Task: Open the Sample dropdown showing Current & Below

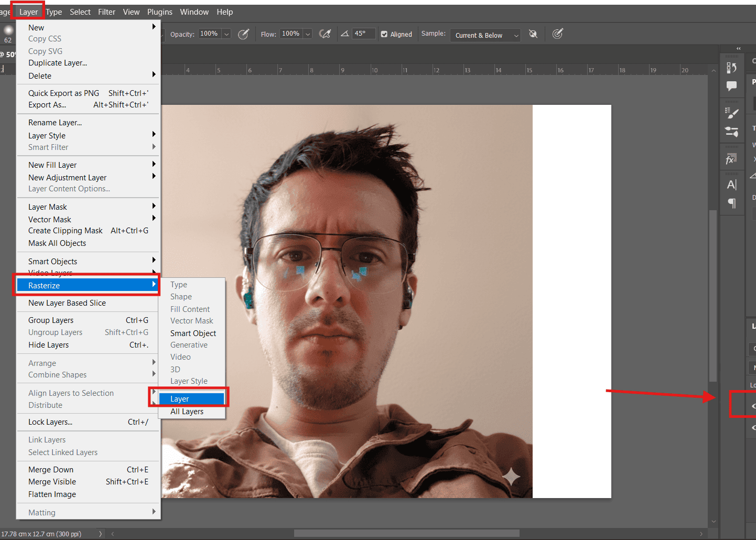Action: [485, 35]
